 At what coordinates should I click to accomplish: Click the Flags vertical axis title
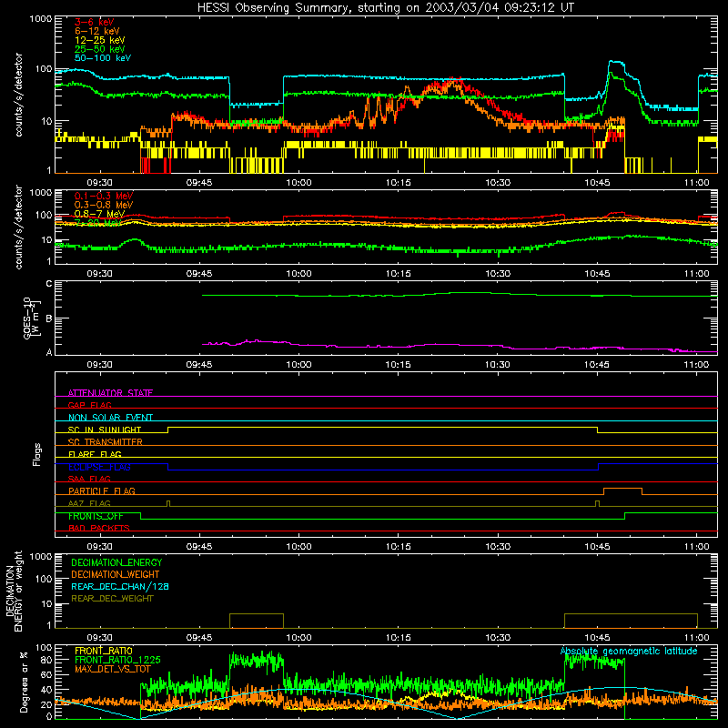click(x=37, y=454)
